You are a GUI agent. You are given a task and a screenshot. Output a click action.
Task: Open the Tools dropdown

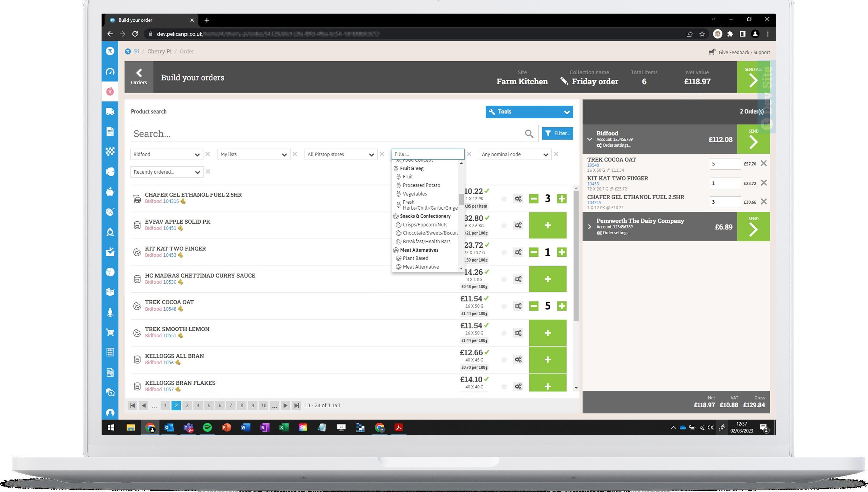pyautogui.click(x=529, y=112)
